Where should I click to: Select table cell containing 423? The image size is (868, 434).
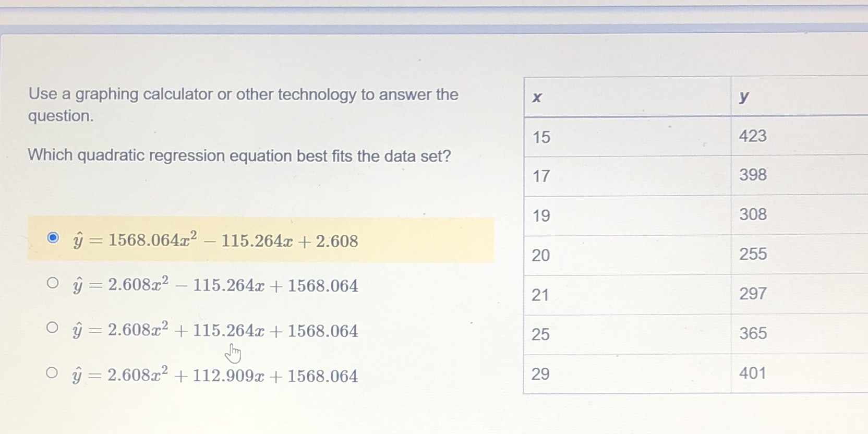[753, 136]
